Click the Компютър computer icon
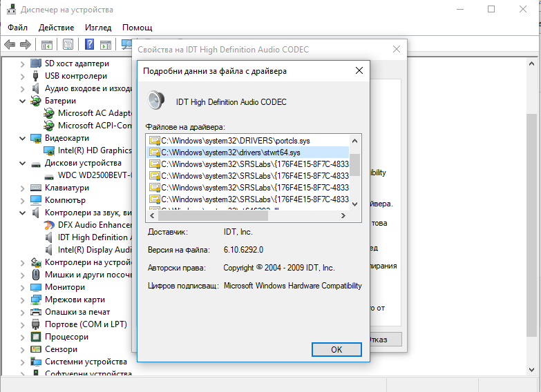Viewport: 541px width, 392px height. pos(36,200)
